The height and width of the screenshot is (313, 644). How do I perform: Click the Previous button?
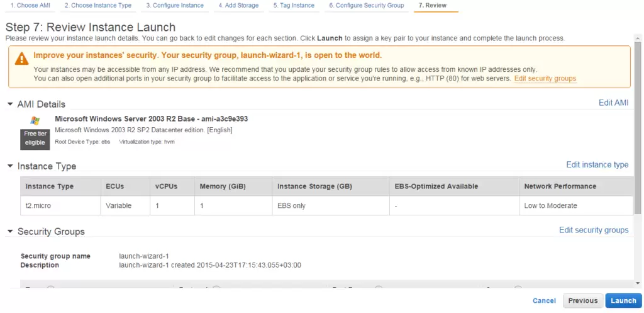[x=583, y=300]
